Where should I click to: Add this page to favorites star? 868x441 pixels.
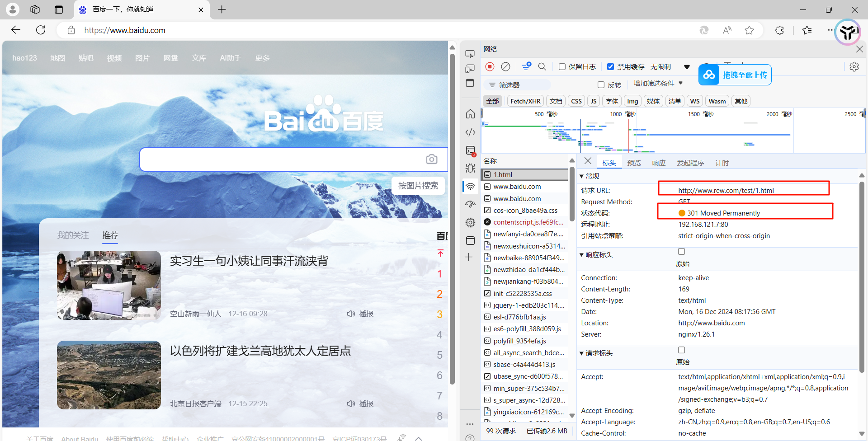(750, 30)
